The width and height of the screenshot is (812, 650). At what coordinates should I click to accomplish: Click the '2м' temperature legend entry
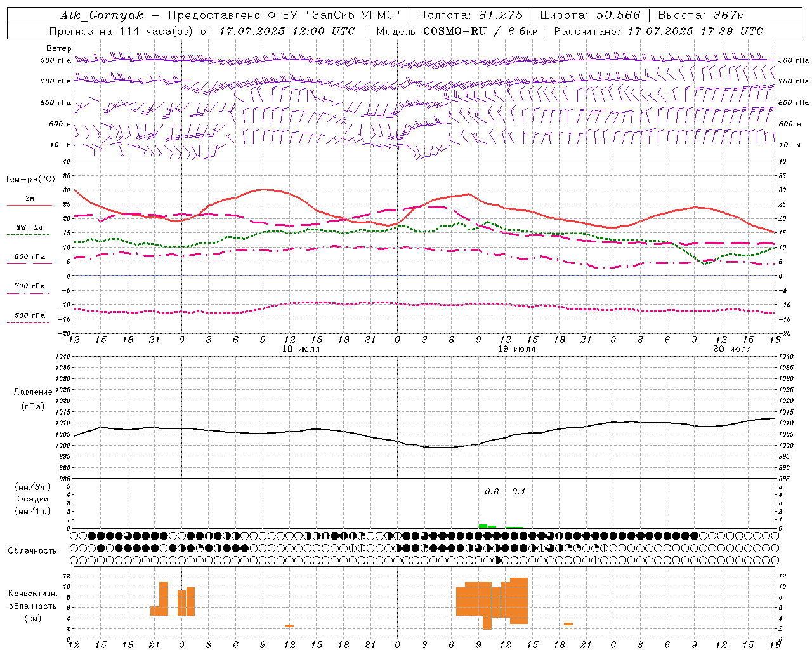point(30,199)
